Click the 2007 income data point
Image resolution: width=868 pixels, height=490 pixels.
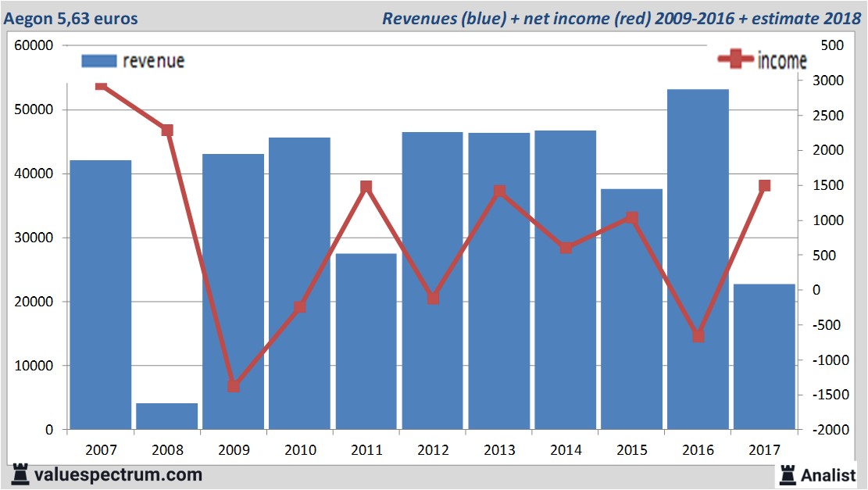[101, 86]
